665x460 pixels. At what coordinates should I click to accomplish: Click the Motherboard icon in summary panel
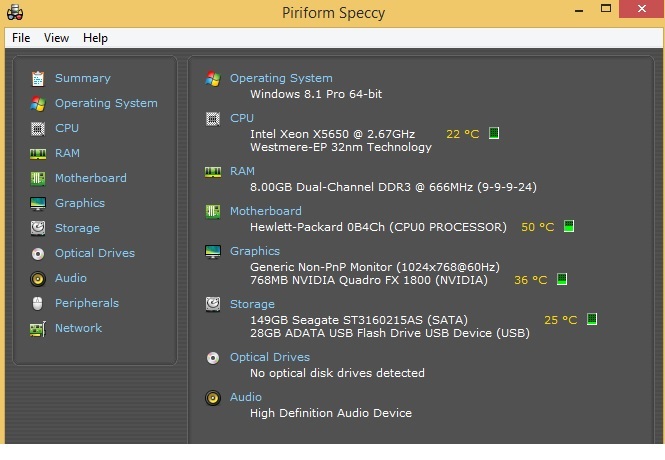(x=213, y=211)
